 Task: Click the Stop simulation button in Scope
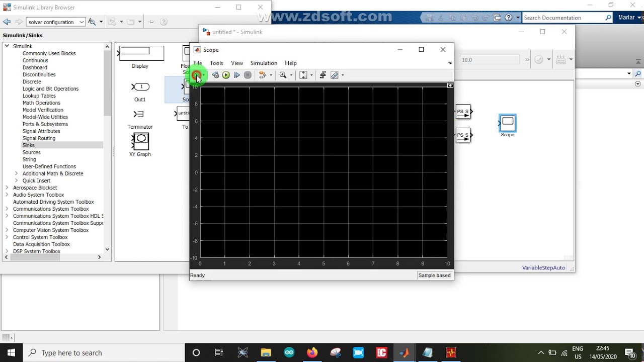[x=248, y=75]
